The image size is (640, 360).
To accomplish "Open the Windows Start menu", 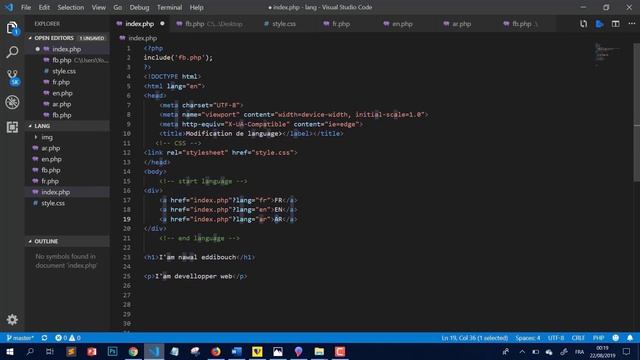I will [10, 351].
